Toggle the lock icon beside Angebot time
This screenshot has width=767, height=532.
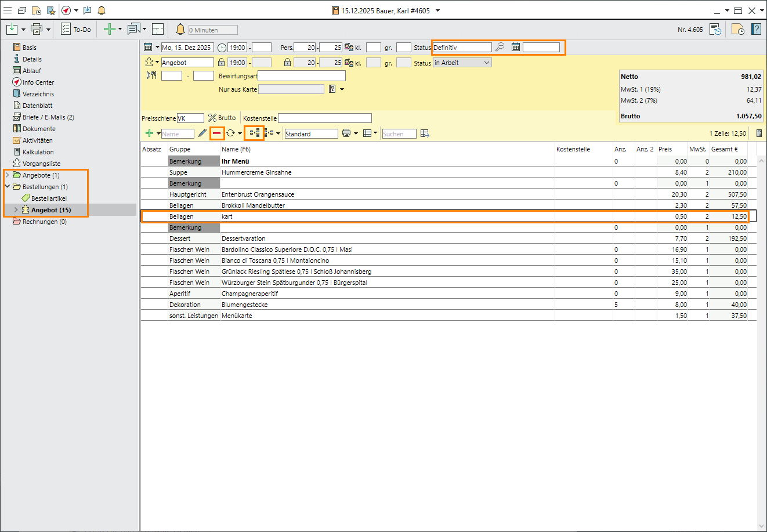(x=221, y=63)
